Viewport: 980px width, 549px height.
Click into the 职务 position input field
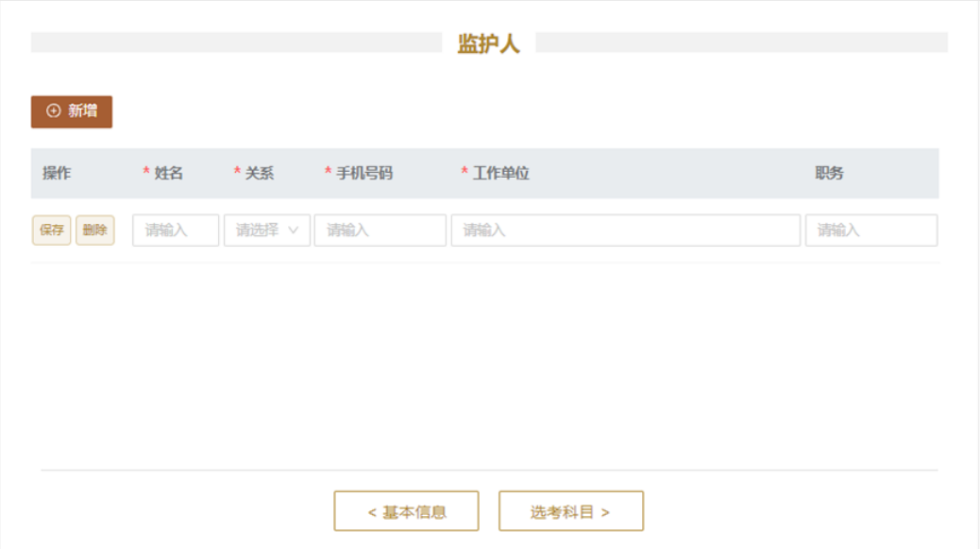[870, 231]
